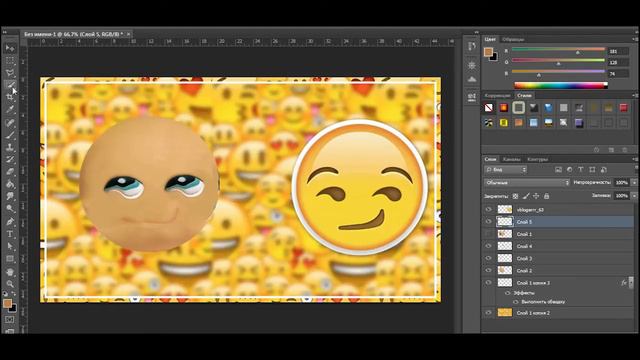Select the Rectangle shape tool

(10, 259)
